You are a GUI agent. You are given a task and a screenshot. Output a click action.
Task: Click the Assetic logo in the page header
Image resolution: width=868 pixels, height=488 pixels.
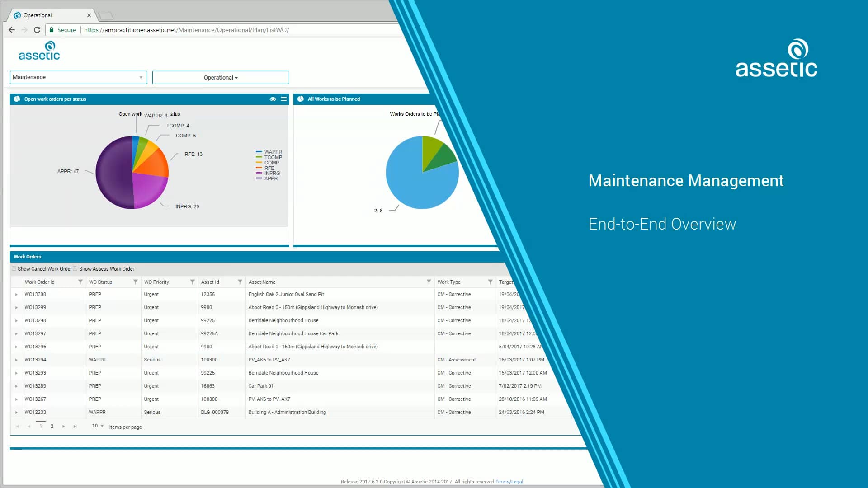(40, 51)
